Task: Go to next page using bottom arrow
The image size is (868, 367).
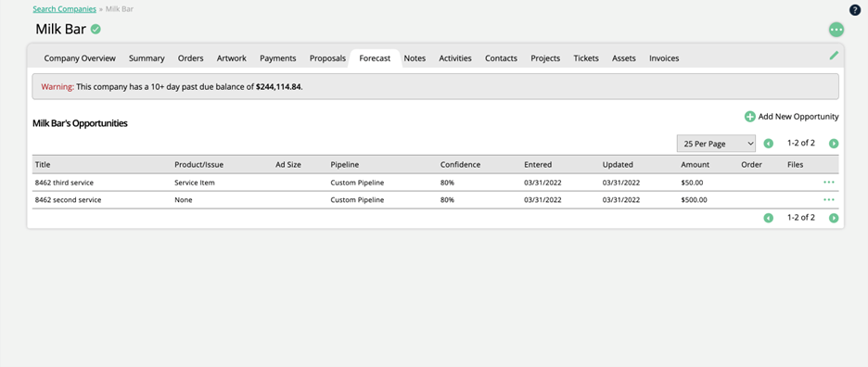Action: [x=834, y=218]
